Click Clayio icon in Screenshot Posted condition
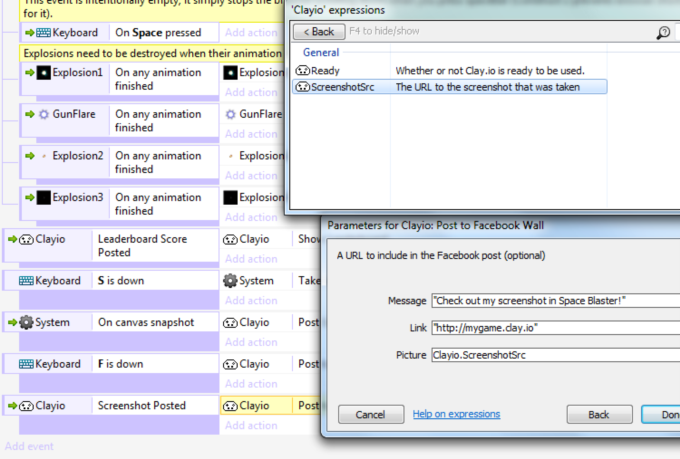 [x=26, y=406]
